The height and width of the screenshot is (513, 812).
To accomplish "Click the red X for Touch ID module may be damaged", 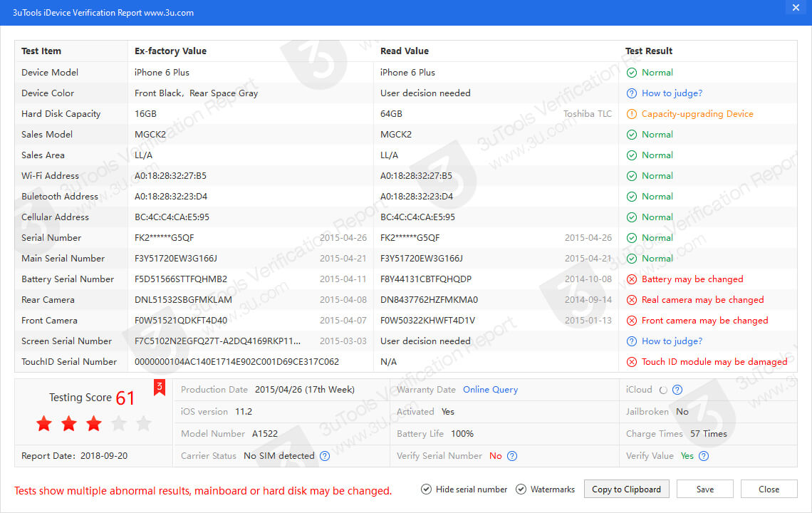I will click(631, 361).
